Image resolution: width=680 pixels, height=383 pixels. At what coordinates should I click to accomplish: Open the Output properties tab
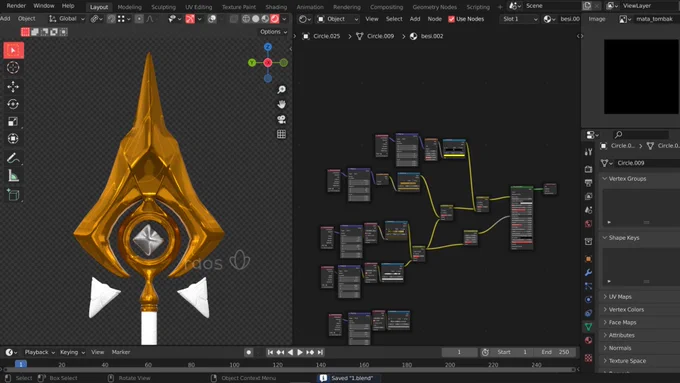coord(588,183)
